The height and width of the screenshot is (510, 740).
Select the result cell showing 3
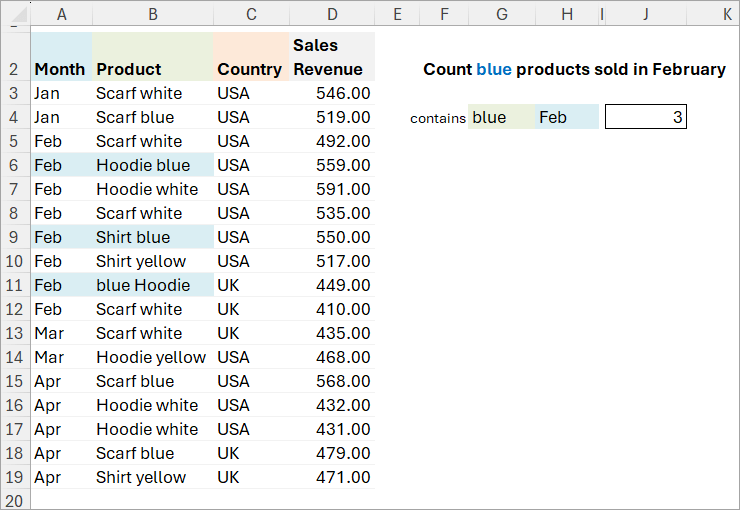tap(646, 117)
